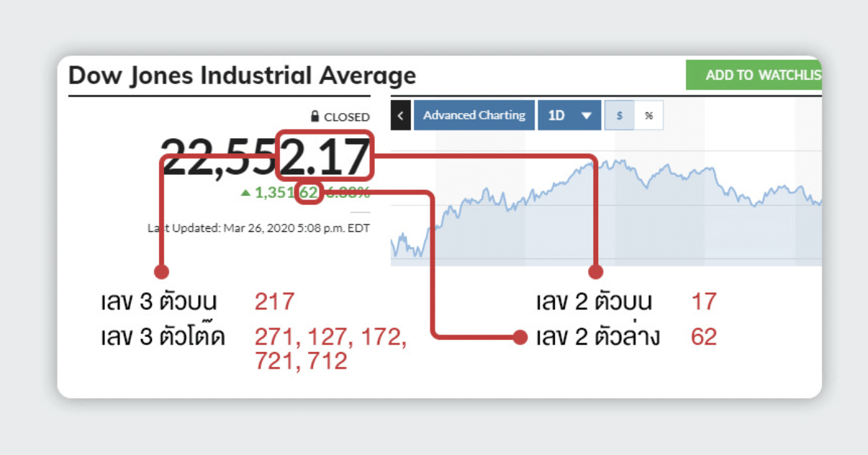The height and width of the screenshot is (455, 868).
Task: Click the small red box around 62
Action: click(308, 193)
